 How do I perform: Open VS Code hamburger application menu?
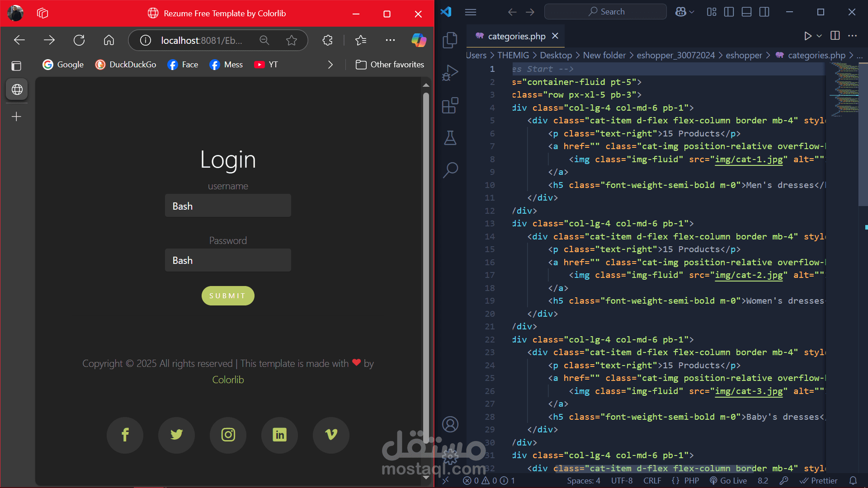coord(470,12)
